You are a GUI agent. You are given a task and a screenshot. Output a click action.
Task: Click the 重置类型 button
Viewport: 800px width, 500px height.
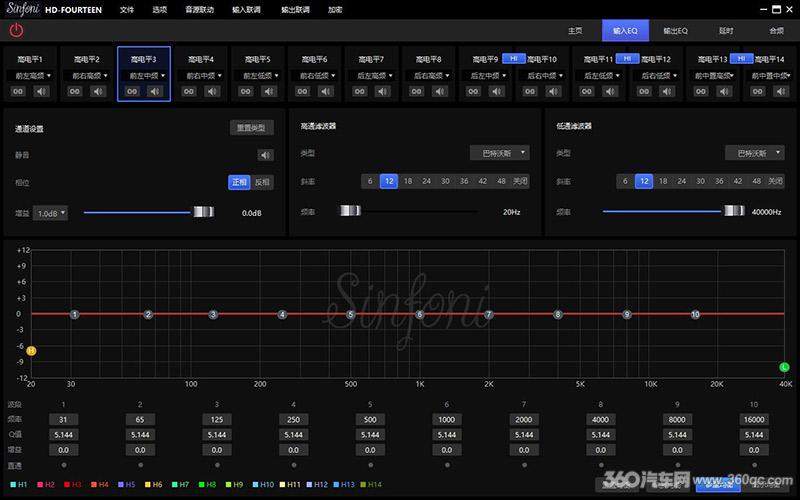coord(252,128)
